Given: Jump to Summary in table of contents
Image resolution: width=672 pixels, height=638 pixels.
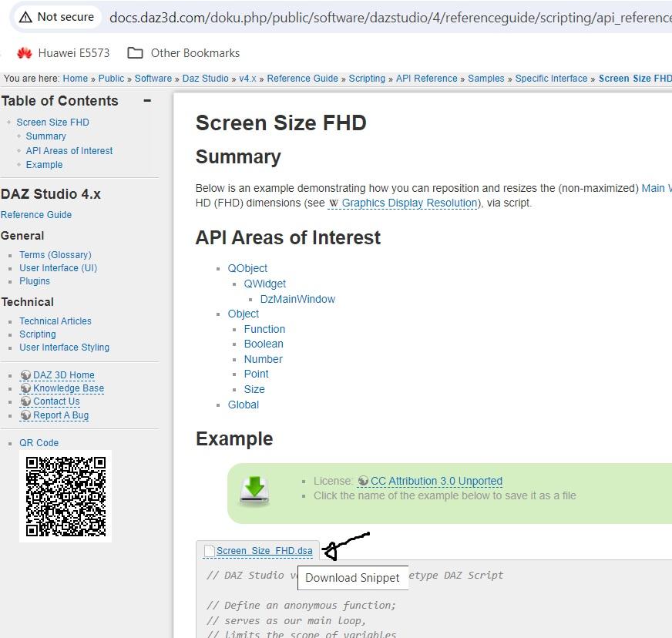Looking at the screenshot, I should [46, 136].
